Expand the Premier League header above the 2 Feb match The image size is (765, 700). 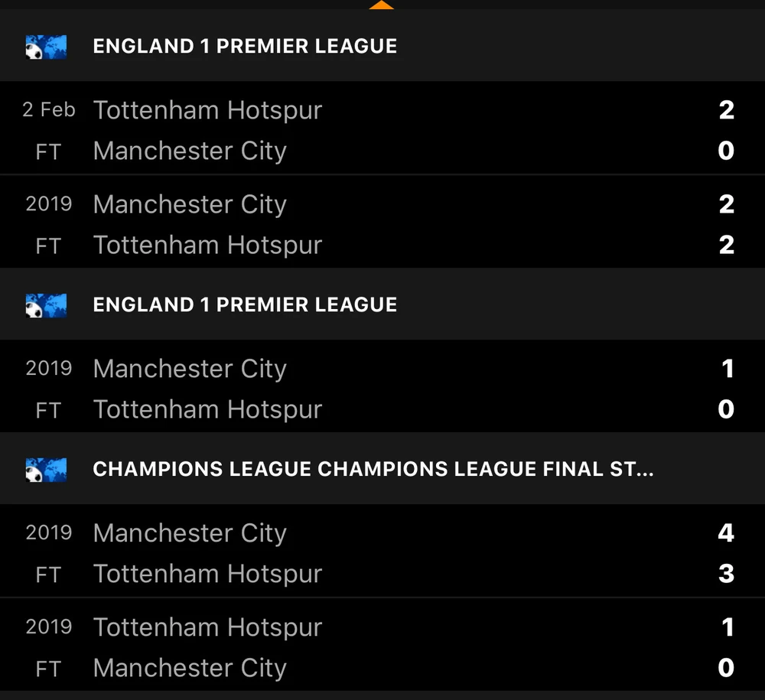click(245, 47)
